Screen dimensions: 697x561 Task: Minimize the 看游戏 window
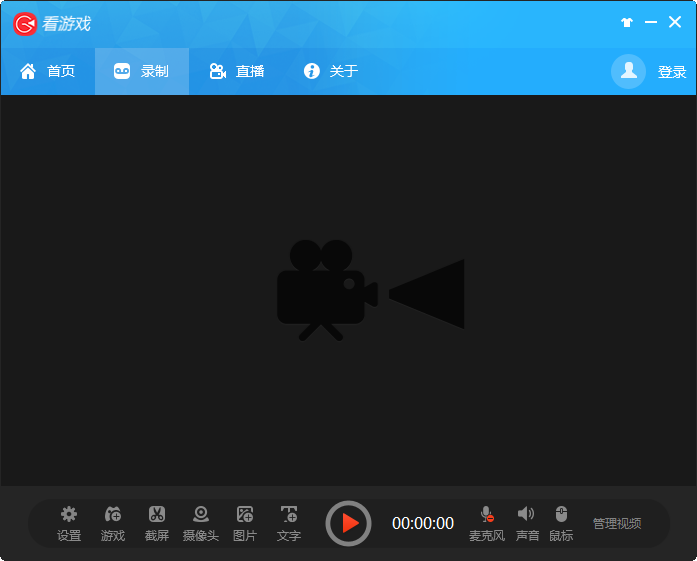coord(651,22)
